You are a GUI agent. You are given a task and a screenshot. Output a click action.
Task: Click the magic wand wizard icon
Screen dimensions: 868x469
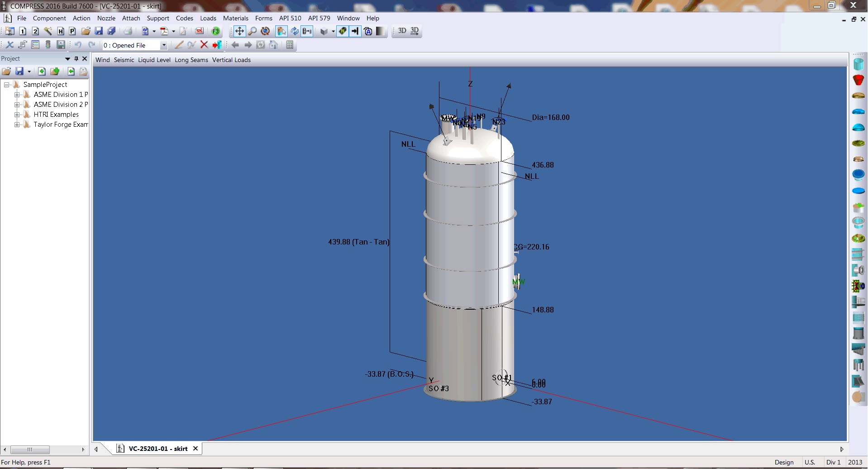48,31
